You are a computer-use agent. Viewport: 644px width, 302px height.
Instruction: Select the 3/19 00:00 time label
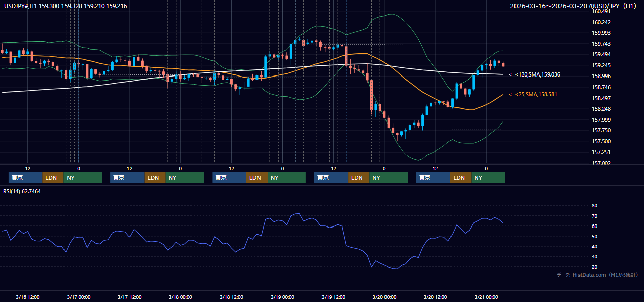[282, 297]
